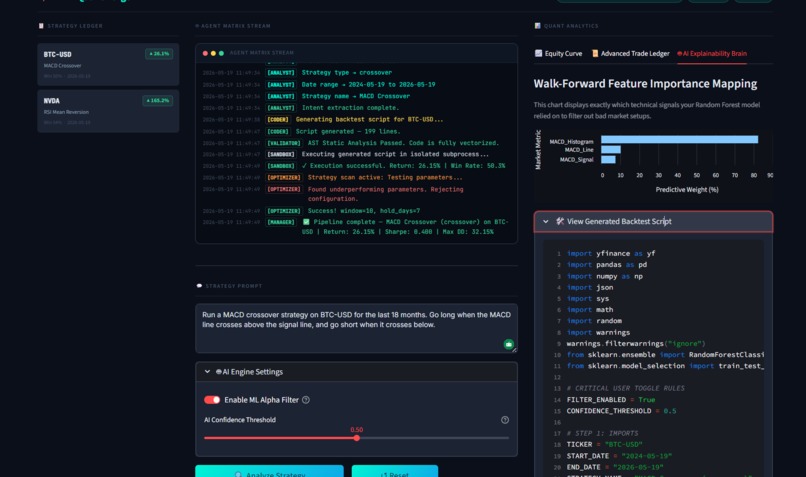Click the green extension icon in the prompt box
This screenshot has width=806, height=477.
508,344
